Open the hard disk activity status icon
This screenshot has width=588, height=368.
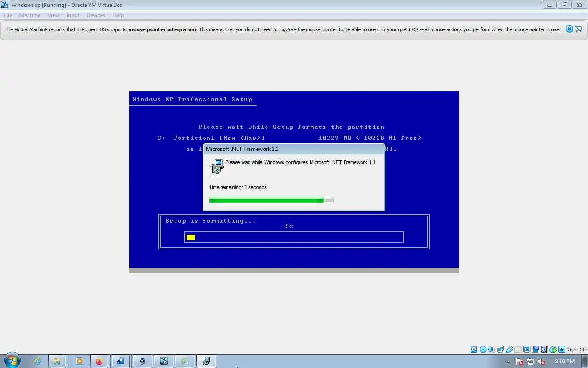click(474, 350)
